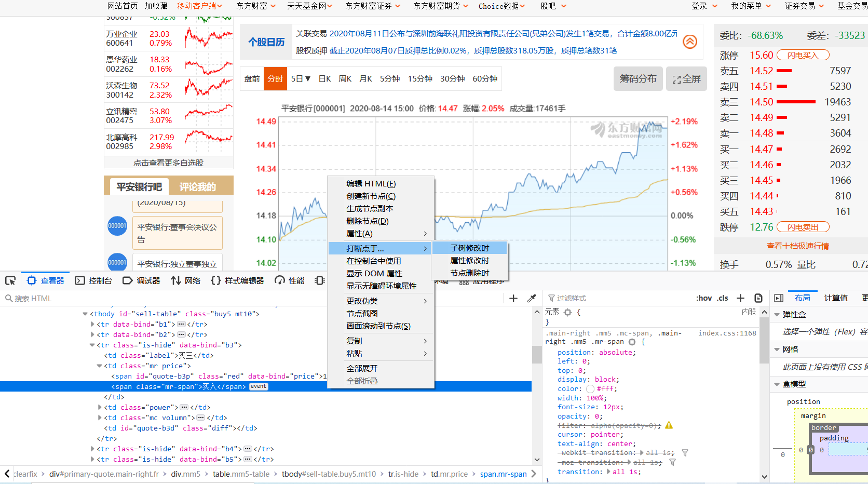Open the 调试器 debugger tab
This screenshot has height=484, width=868.
(x=141, y=280)
